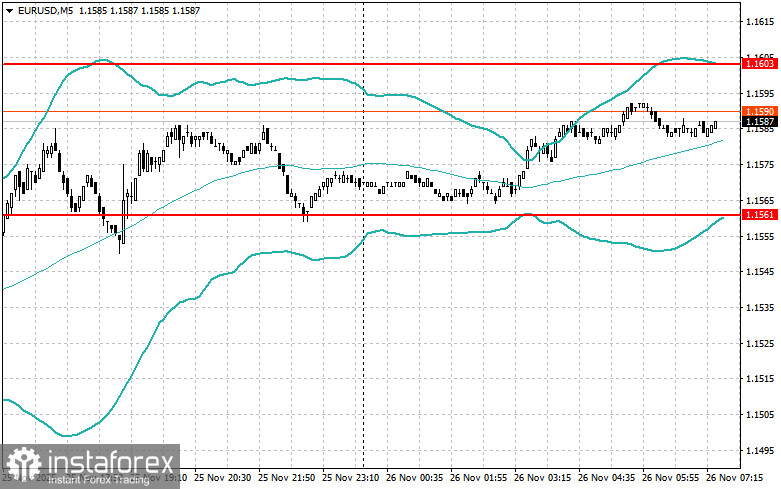Viewport: 781px width, 489px height.
Task: Click the 26 Nov 05:55 time label
Action: point(670,477)
